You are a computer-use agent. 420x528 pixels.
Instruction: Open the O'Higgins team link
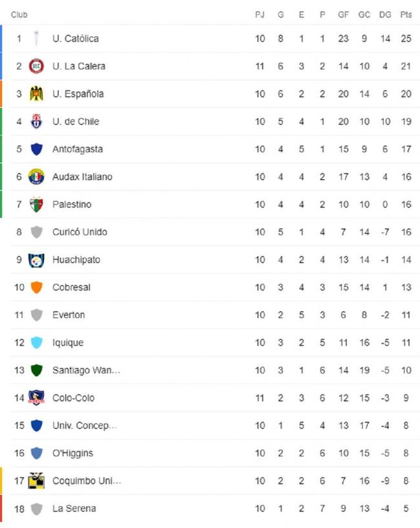73,453
